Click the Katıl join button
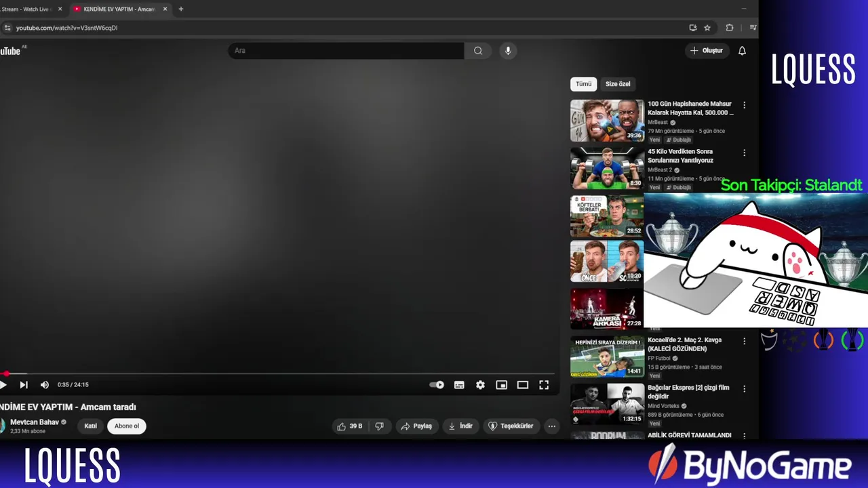Screen dimensions: 868x488 (90, 426)
